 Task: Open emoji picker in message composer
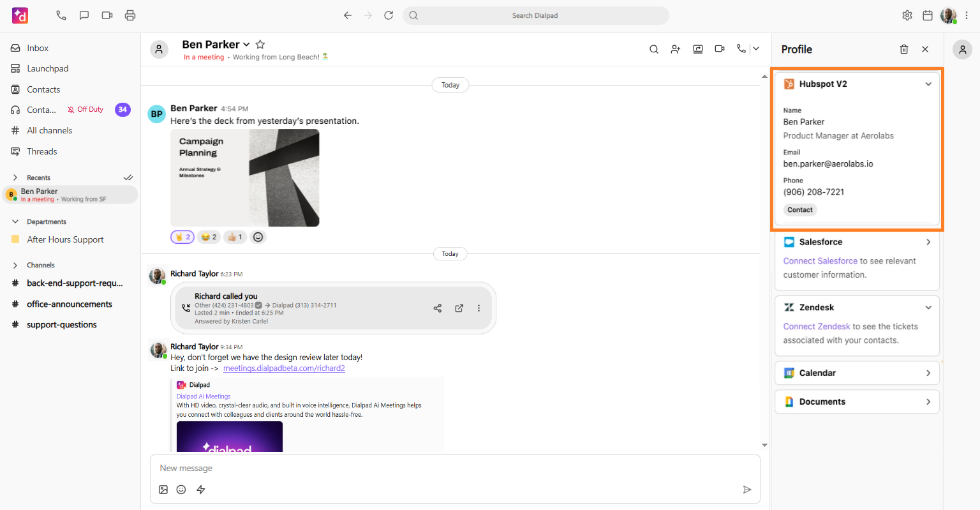[181, 490]
